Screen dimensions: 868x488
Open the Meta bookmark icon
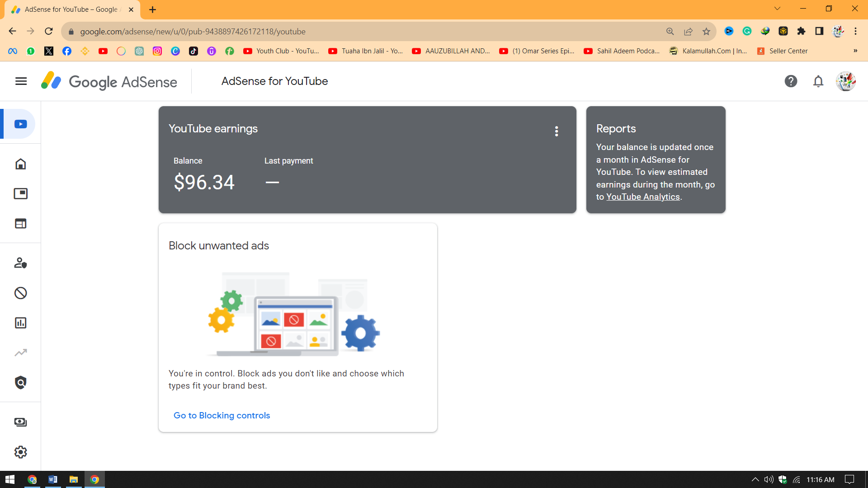(13, 51)
